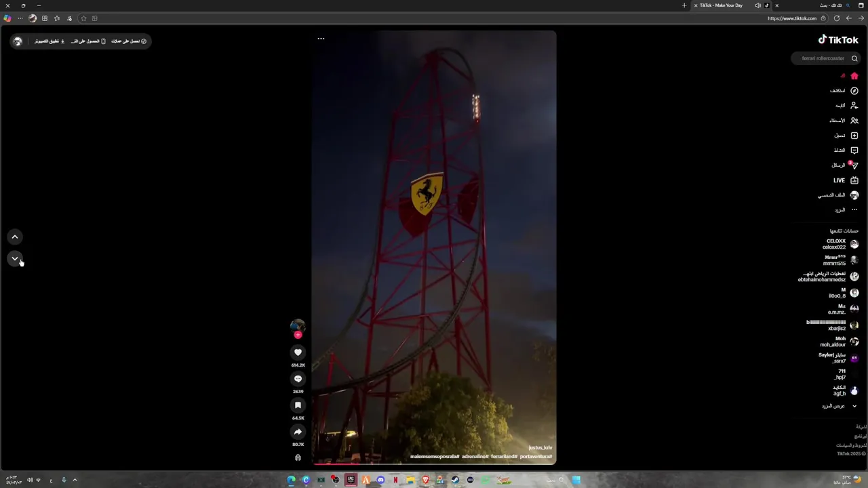Click the #adrenaline hashtag
This screenshot has height=488, width=868.
(475, 457)
